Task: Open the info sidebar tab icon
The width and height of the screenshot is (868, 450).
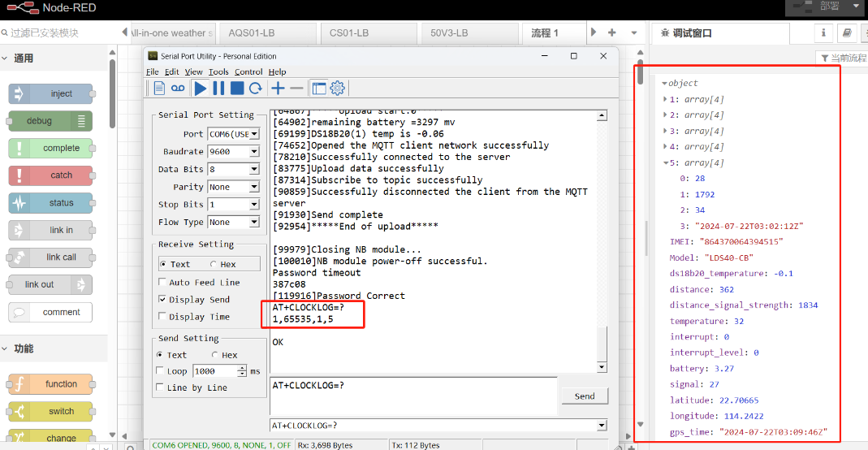Action: (x=823, y=33)
